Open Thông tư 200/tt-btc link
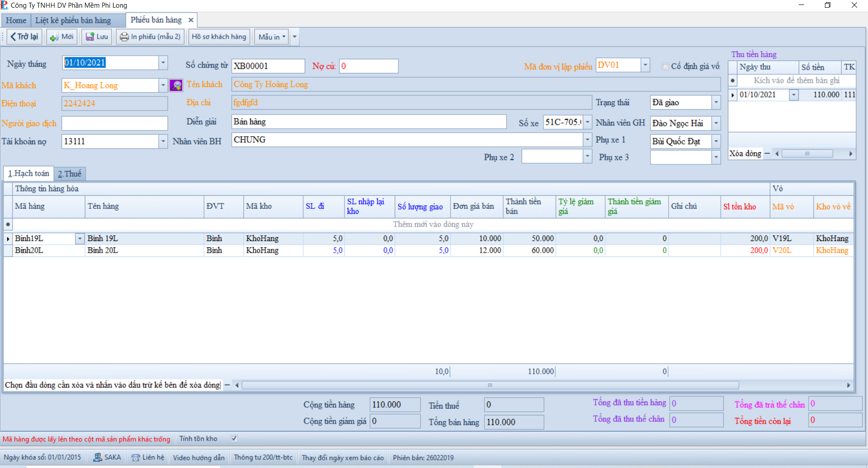The image size is (868, 468). coord(263,458)
